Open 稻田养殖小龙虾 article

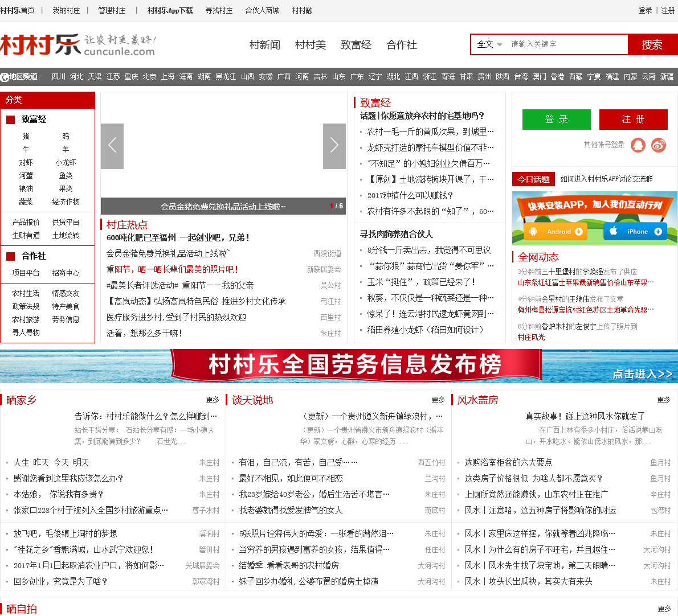(425, 330)
